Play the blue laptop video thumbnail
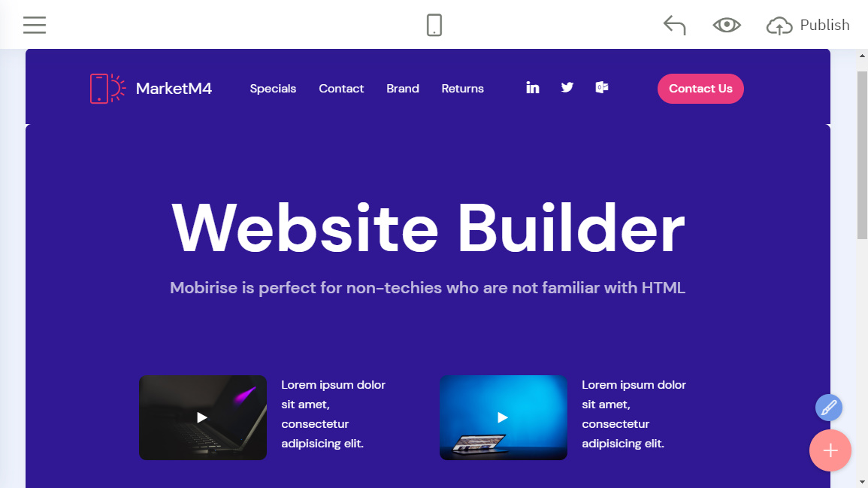 [x=504, y=417]
